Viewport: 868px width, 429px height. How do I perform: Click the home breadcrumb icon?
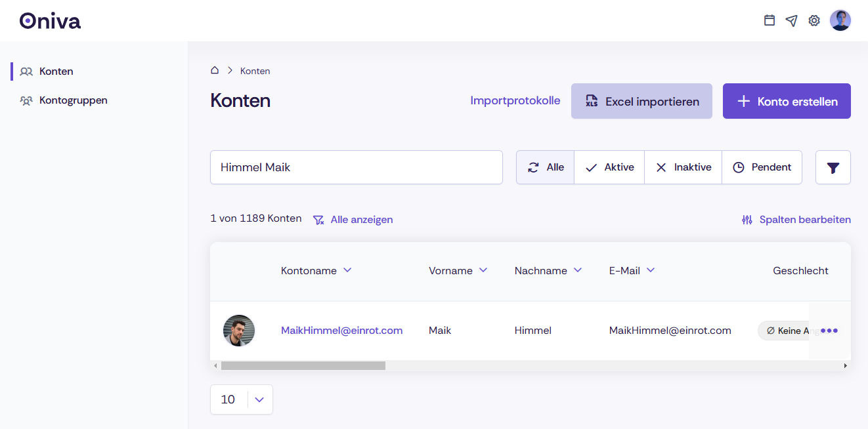[214, 70]
